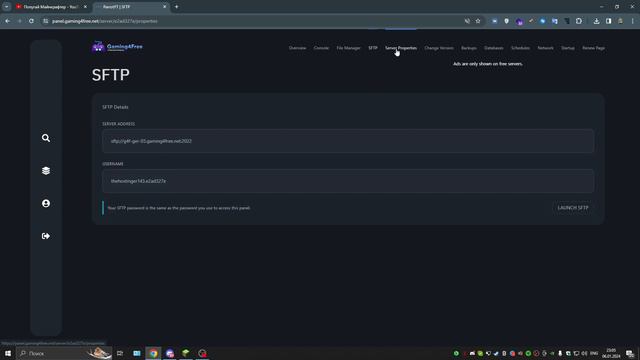Bookmark this page with the star icon
The width and height of the screenshot is (640, 360).
pyautogui.click(x=478, y=21)
